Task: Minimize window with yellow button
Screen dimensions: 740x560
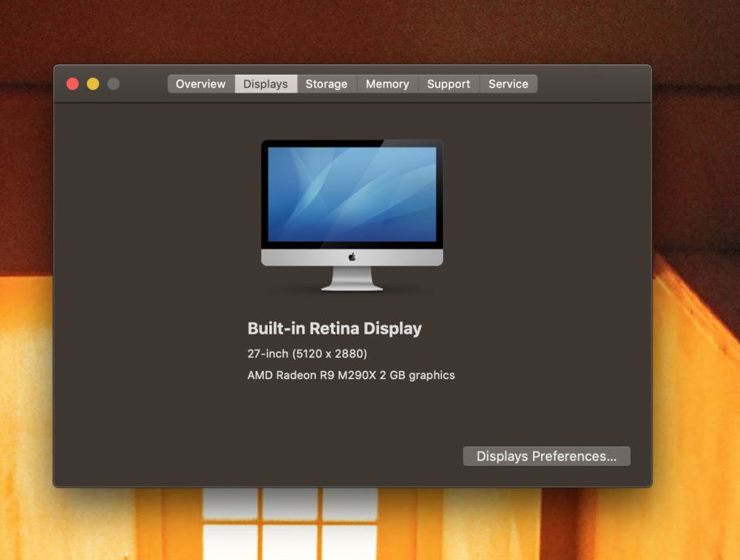Action: pos(93,84)
